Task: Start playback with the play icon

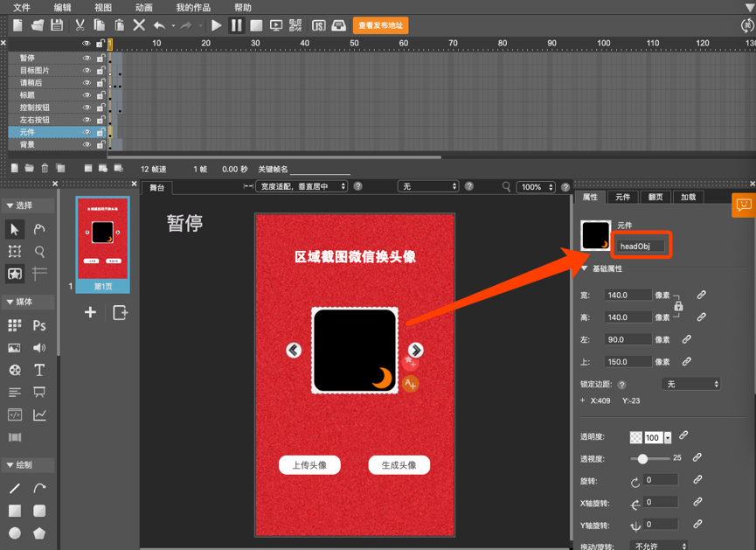Action: (x=217, y=25)
